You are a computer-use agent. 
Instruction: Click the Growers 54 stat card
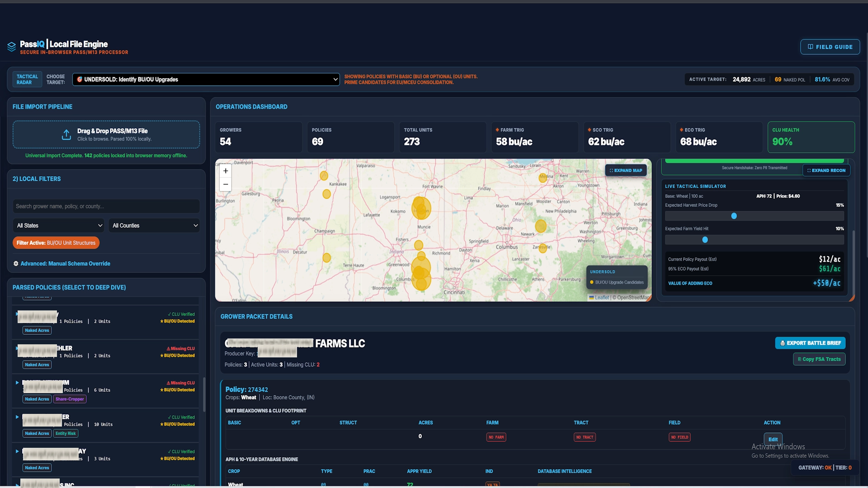[259, 137]
